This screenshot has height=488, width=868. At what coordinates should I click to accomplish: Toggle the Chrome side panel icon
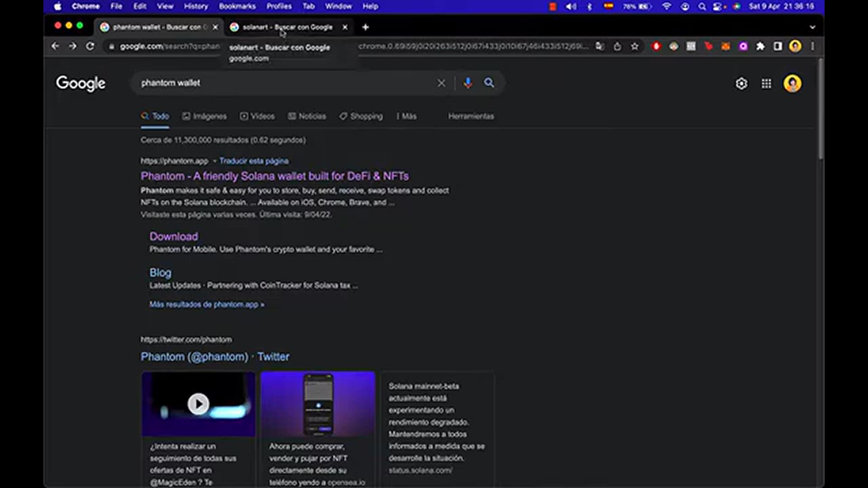(x=778, y=46)
